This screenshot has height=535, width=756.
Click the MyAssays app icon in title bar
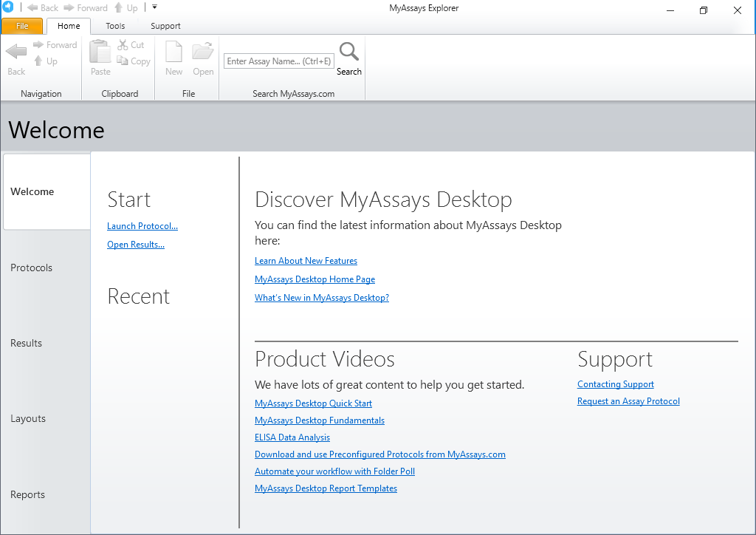[7, 7]
